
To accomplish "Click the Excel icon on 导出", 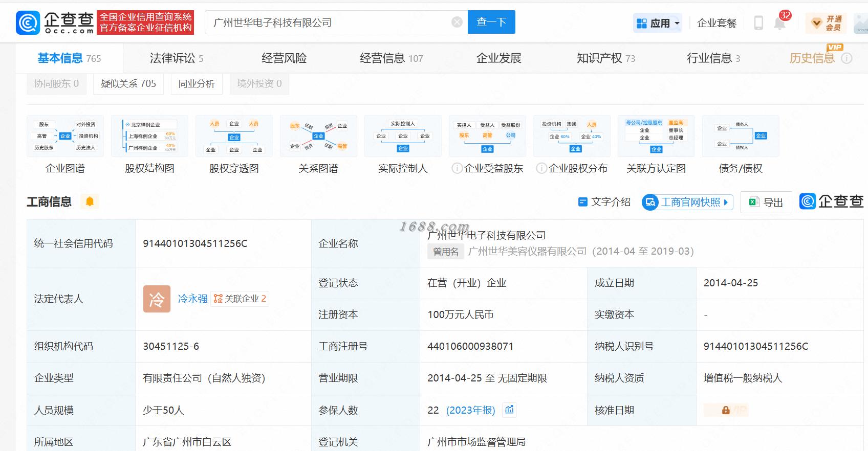I will click(753, 202).
